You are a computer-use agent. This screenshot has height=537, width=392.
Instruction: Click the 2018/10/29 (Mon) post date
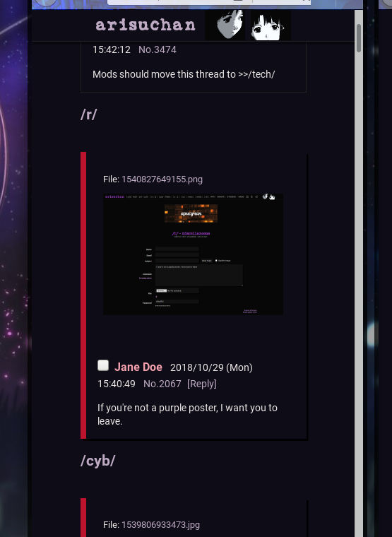coord(211,367)
